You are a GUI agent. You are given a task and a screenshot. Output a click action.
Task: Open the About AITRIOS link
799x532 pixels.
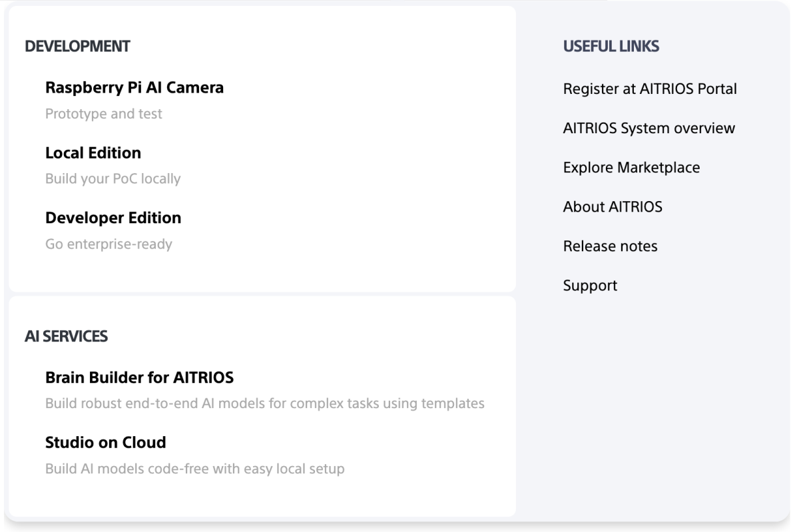pyautogui.click(x=613, y=206)
